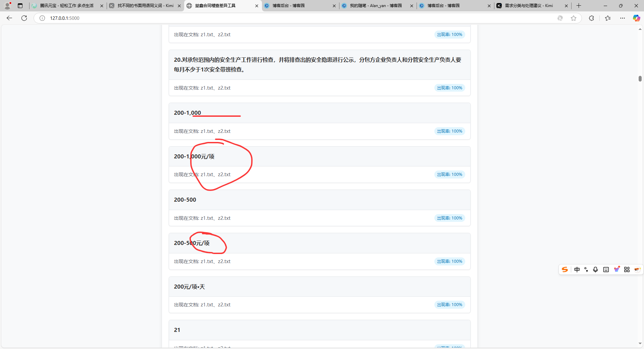
Task: Select the clause 20 heading text
Action: click(317, 64)
